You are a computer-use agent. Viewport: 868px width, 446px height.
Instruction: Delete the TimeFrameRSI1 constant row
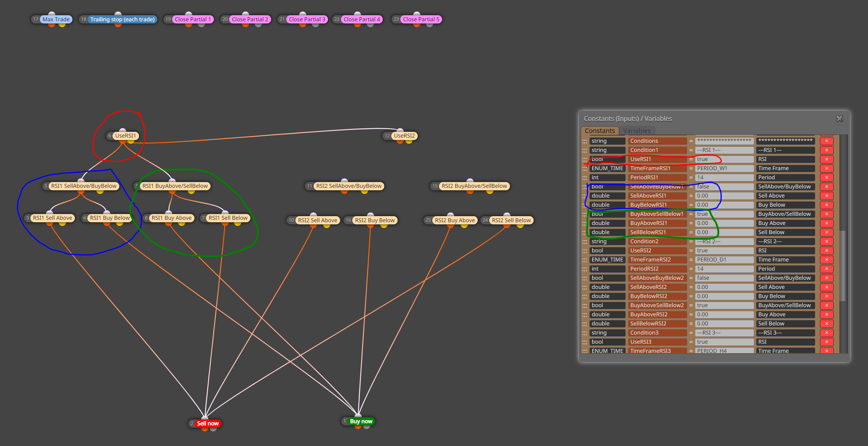coord(826,168)
